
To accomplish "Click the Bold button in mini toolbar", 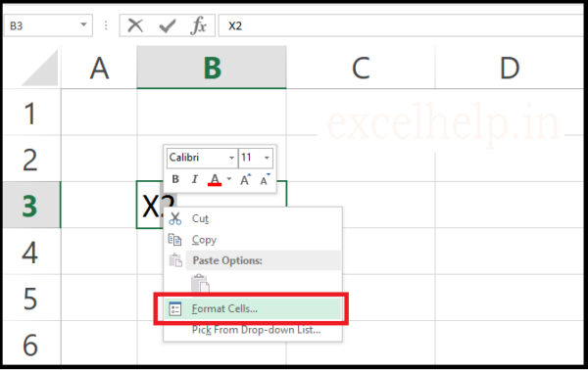I will click(175, 179).
